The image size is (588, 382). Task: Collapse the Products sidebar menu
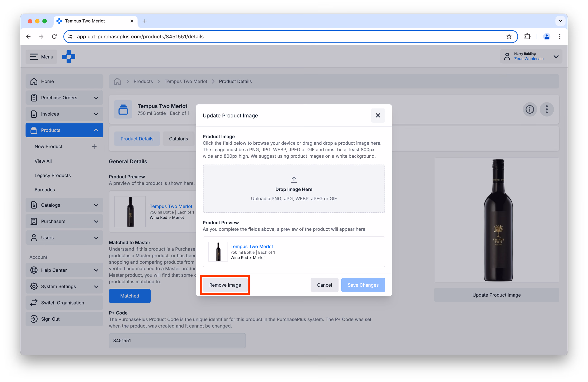(64, 130)
